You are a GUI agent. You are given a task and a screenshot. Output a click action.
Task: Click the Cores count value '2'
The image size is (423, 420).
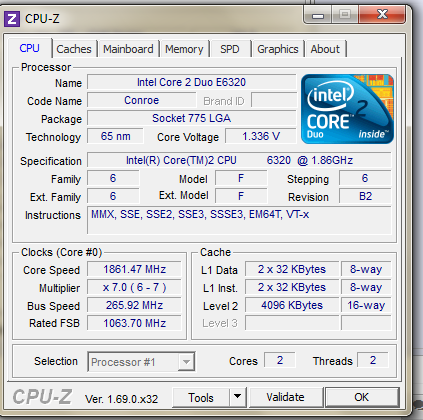(280, 360)
